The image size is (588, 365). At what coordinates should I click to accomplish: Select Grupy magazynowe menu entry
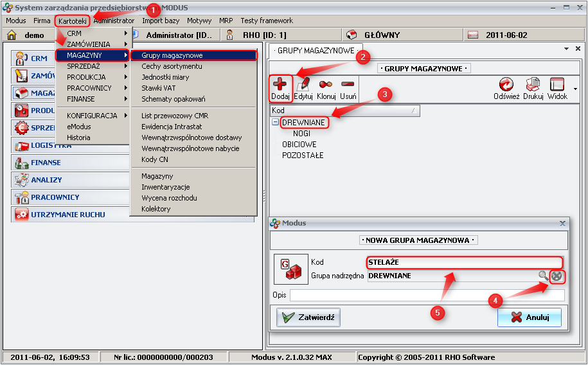pyautogui.click(x=193, y=55)
